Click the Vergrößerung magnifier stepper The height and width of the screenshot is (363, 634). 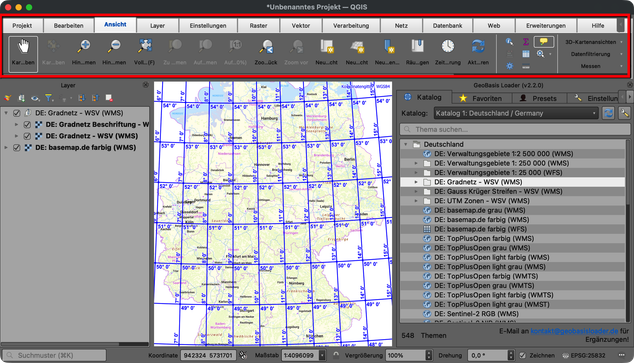click(429, 355)
